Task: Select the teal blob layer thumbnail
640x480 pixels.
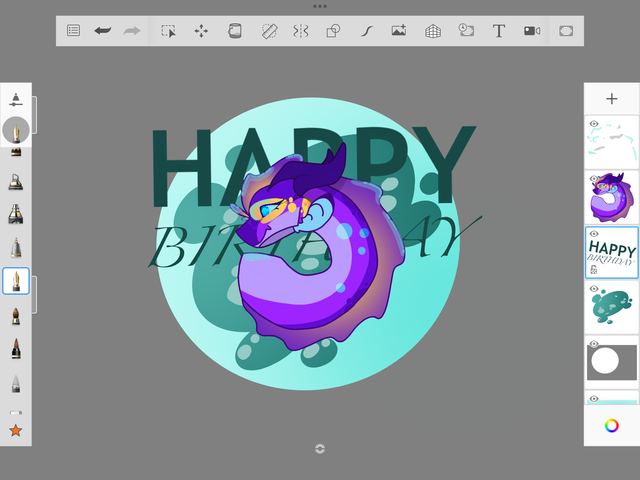Action: (611, 308)
